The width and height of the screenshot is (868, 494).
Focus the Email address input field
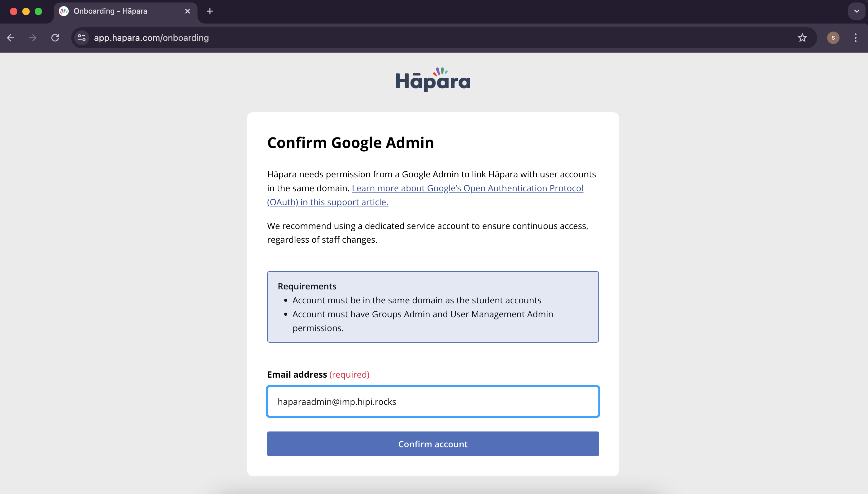pos(433,401)
